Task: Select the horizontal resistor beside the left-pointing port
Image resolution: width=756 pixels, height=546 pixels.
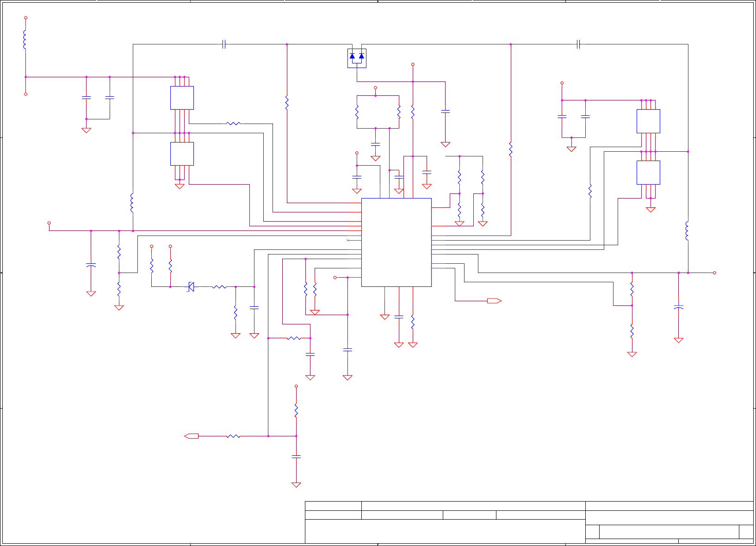Action: click(x=234, y=436)
